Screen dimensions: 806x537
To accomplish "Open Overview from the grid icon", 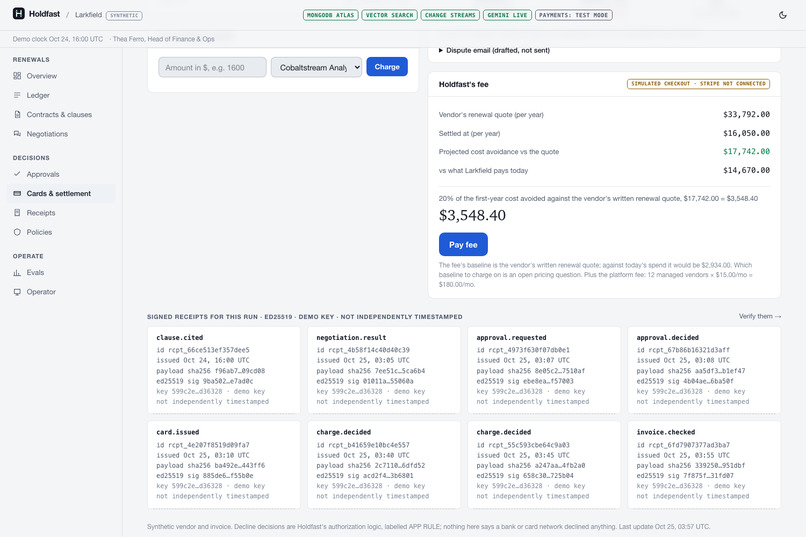I will point(17,76).
